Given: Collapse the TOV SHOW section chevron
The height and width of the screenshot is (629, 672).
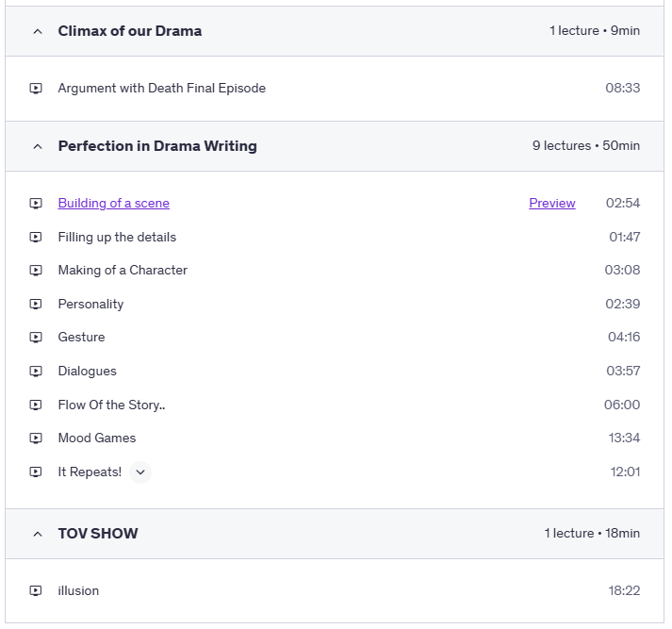Looking at the screenshot, I should pos(38,534).
